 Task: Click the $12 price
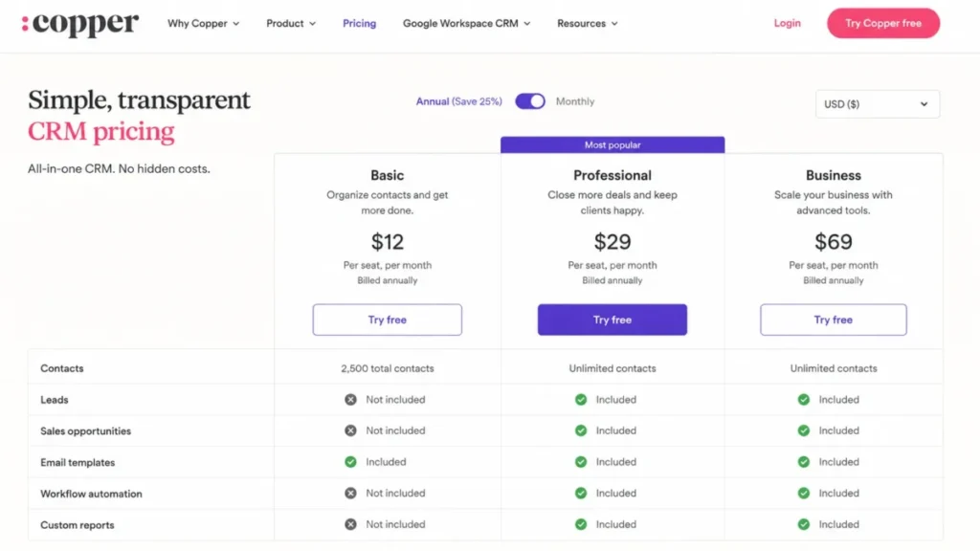[x=388, y=242]
